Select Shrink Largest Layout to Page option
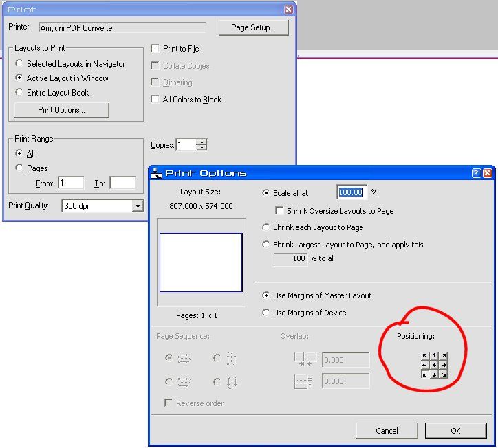498x448 pixels. point(266,245)
